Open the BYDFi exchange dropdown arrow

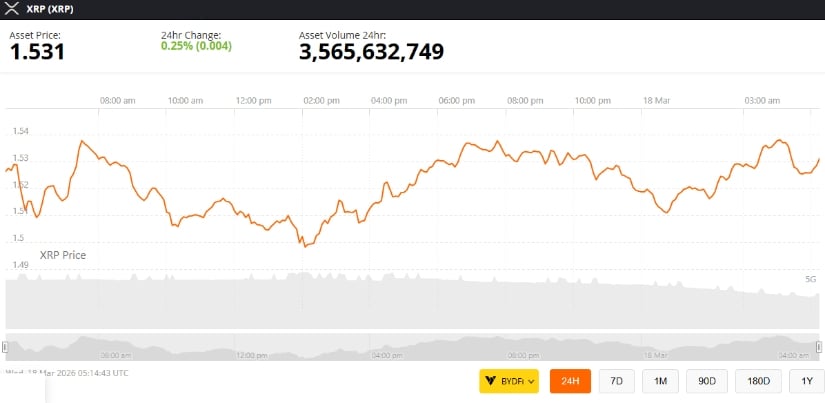[531, 381]
